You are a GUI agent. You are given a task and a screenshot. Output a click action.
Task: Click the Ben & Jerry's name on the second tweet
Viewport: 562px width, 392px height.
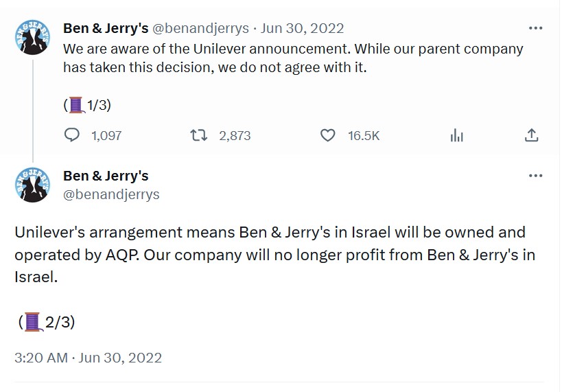tap(106, 176)
